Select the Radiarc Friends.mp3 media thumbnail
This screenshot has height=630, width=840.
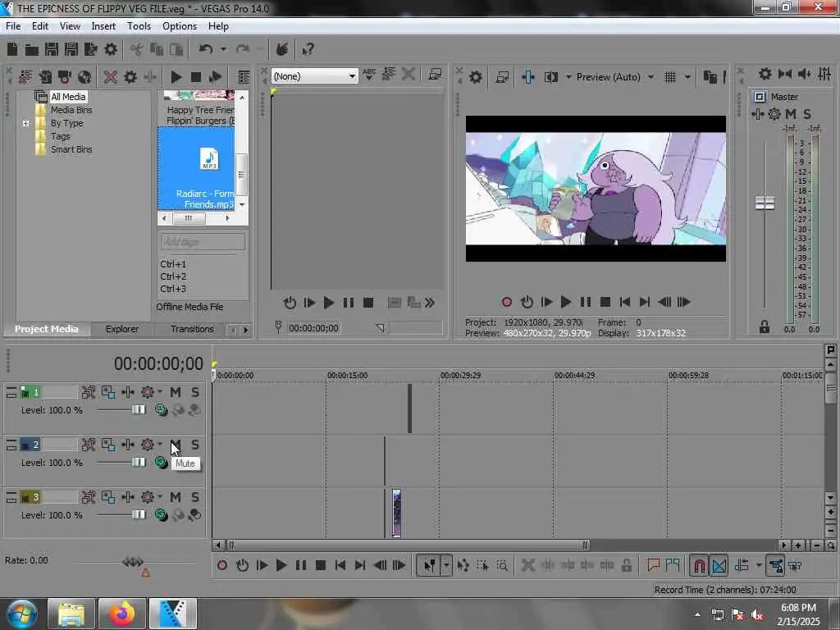tap(196, 169)
